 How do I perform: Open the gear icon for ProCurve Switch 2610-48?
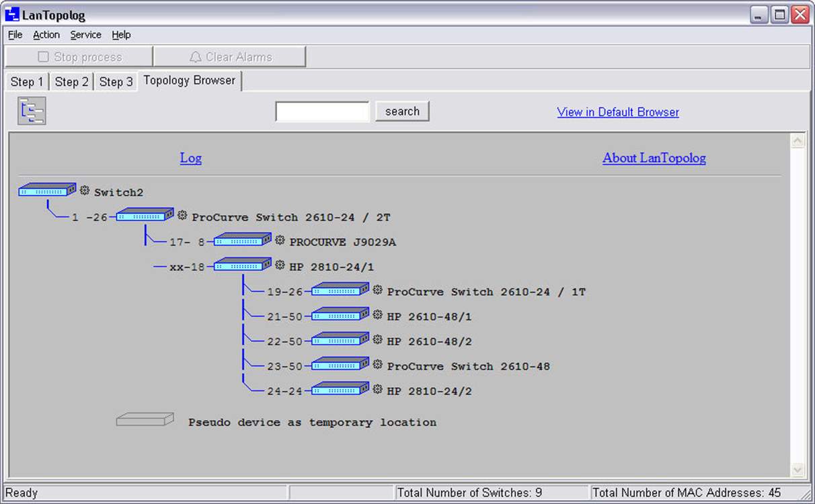377,365
